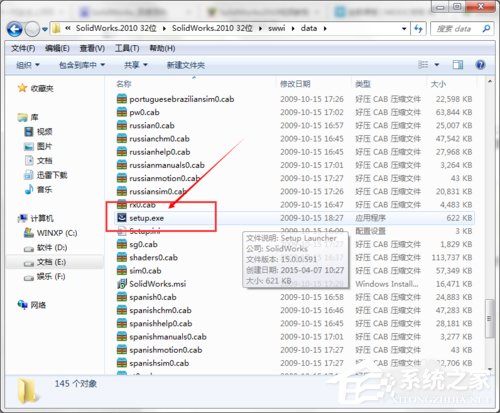The image size is (500, 413).
Task: Open the 文件(F) menu
Action: pyautogui.click(x=23, y=48)
